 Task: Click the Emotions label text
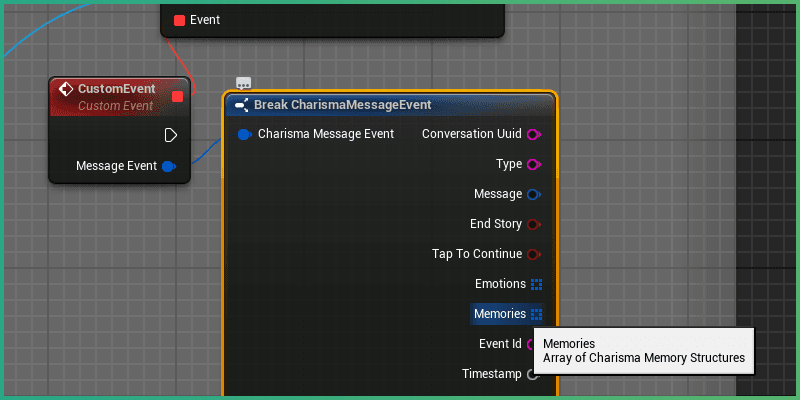[501, 284]
